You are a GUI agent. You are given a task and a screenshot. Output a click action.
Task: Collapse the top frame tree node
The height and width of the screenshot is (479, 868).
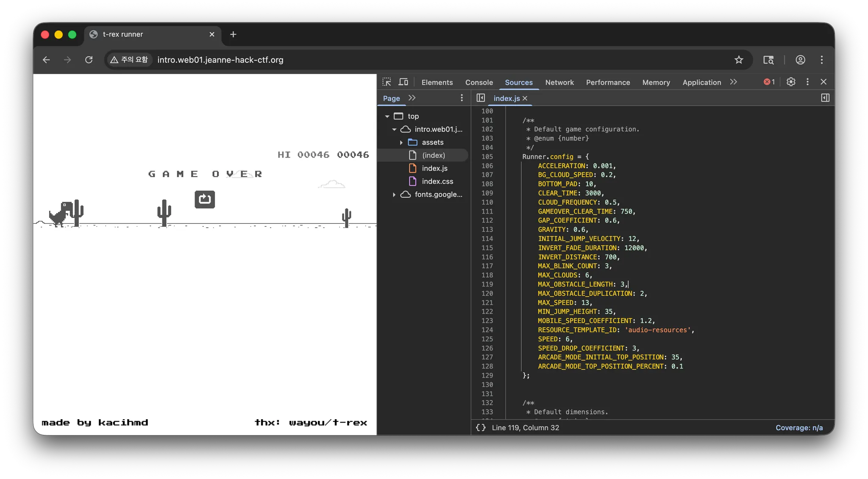pyautogui.click(x=387, y=116)
